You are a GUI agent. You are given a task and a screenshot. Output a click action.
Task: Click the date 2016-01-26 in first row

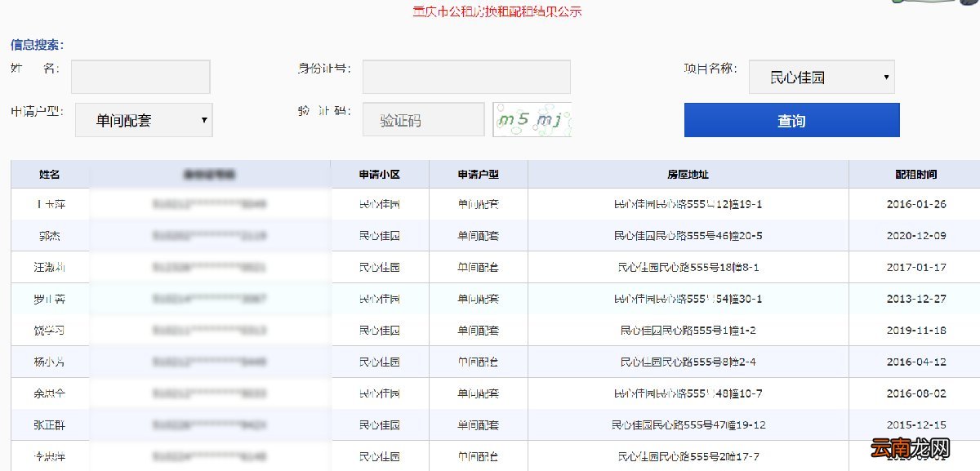tap(916, 204)
